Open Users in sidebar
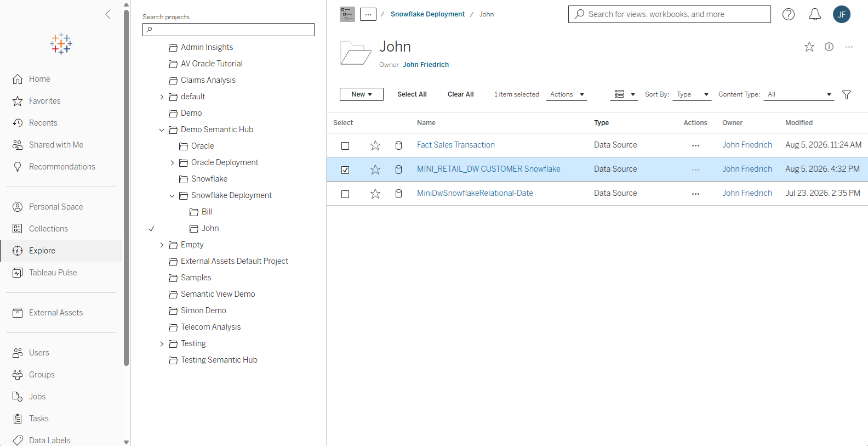The height and width of the screenshot is (446, 868). pos(39,353)
